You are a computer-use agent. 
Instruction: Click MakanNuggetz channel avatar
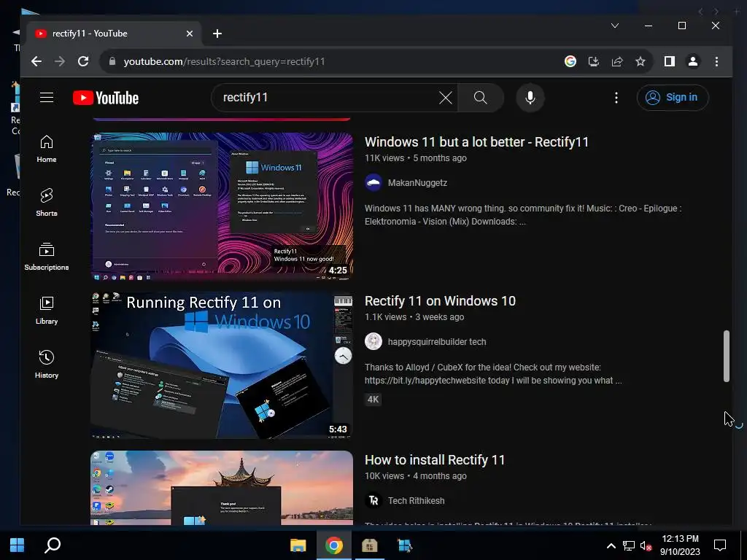click(x=373, y=183)
